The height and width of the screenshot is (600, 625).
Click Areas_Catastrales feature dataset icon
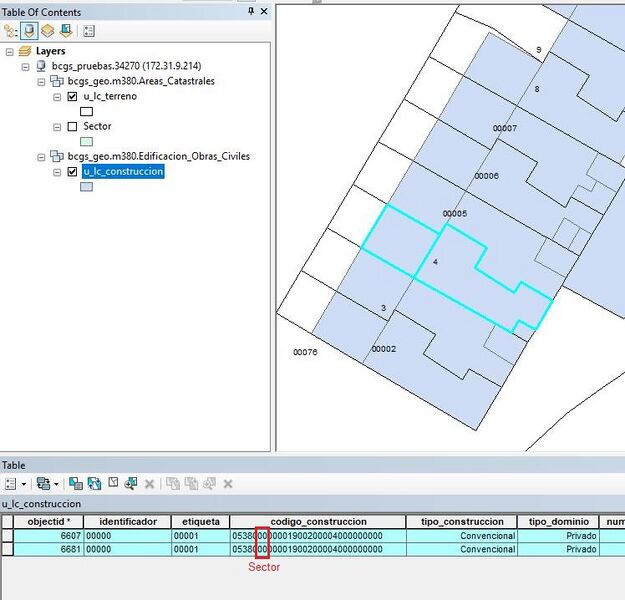coord(57,81)
